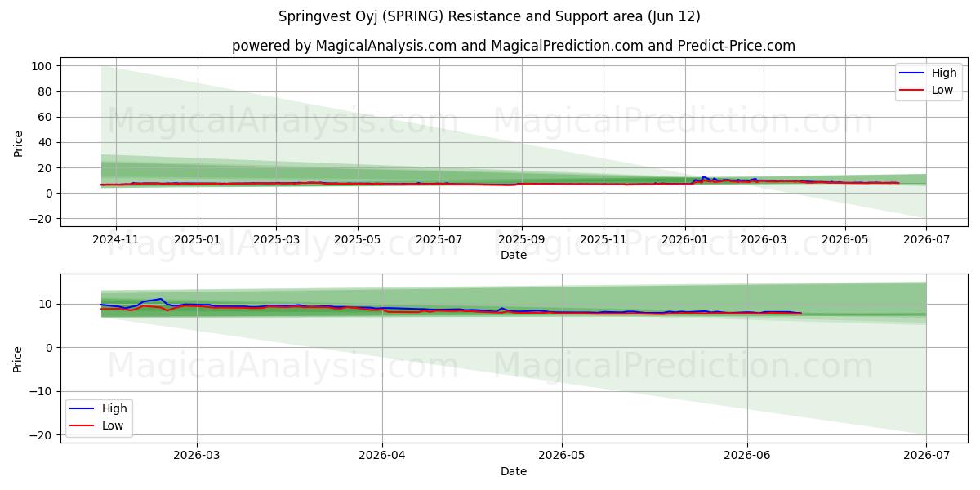The width and height of the screenshot is (980, 490).
Task: Click the '2025-01' tick label on top x-axis
Action: 198,239
